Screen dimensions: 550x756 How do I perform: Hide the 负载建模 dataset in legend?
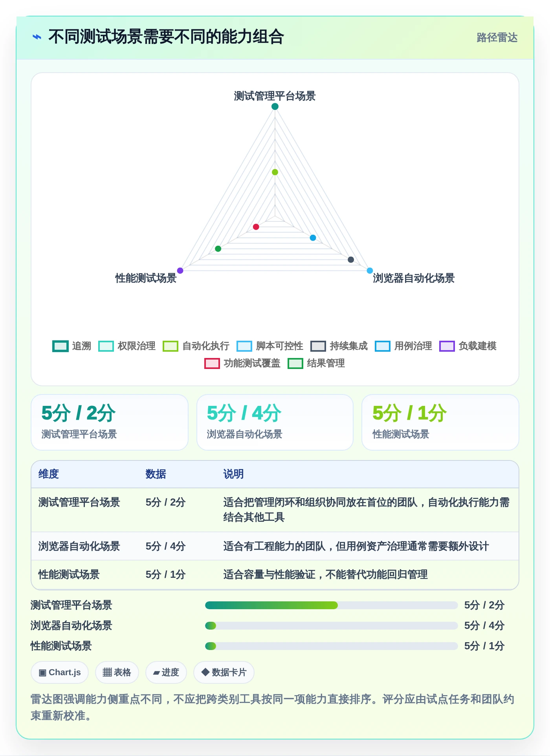[x=468, y=346]
